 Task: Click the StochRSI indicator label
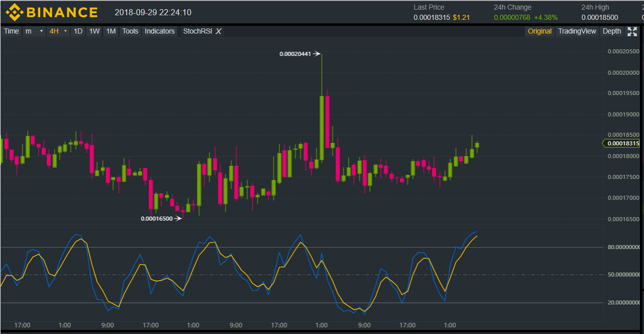(197, 32)
